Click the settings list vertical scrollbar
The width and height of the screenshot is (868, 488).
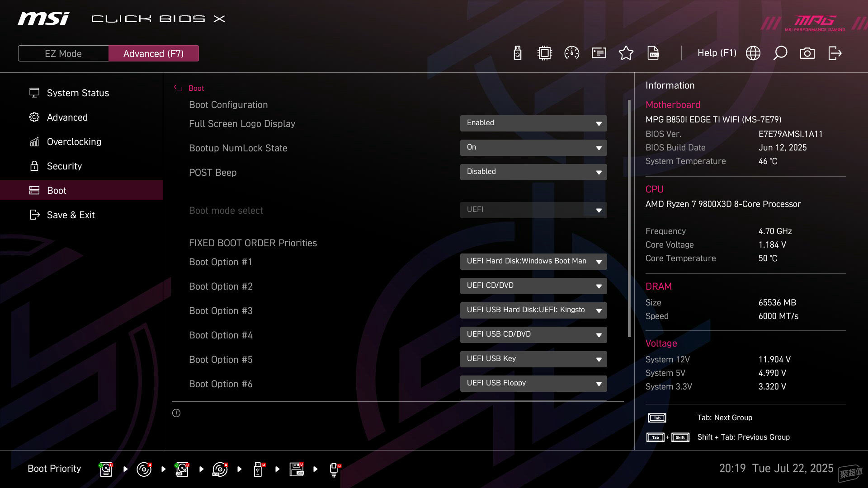(x=629, y=218)
